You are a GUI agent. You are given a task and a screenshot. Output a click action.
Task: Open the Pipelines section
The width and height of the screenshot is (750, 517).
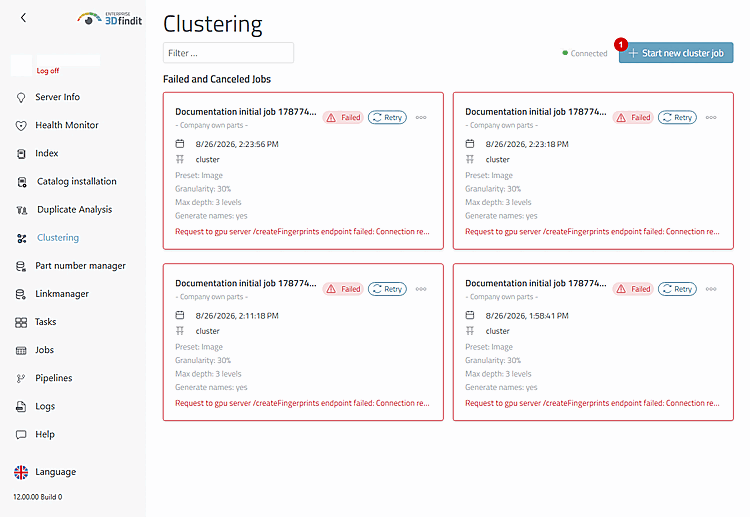pos(54,378)
